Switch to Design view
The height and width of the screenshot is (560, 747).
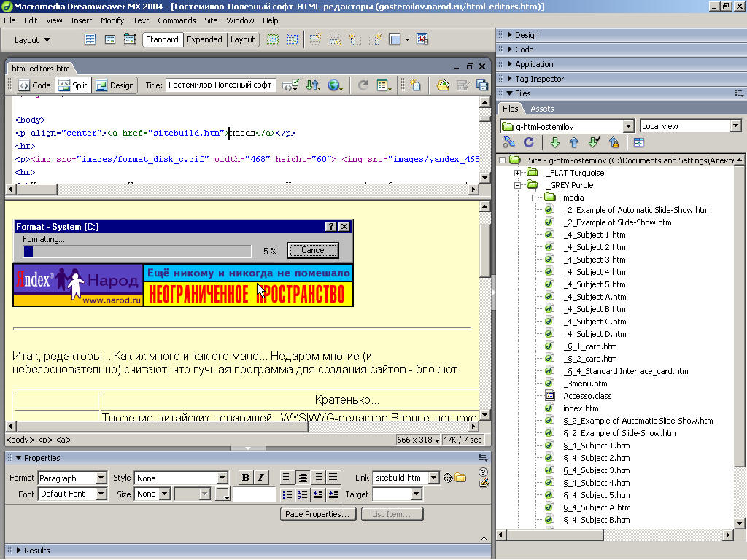tap(115, 85)
